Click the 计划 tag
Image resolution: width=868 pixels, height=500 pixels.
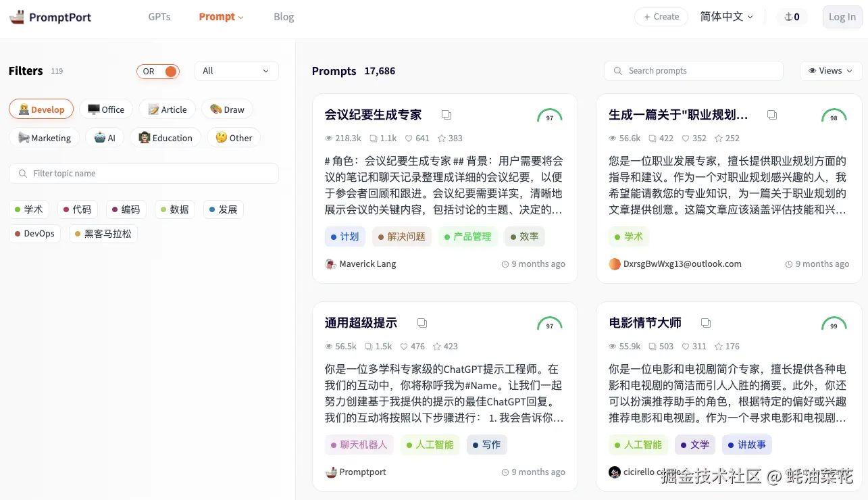[x=345, y=236]
